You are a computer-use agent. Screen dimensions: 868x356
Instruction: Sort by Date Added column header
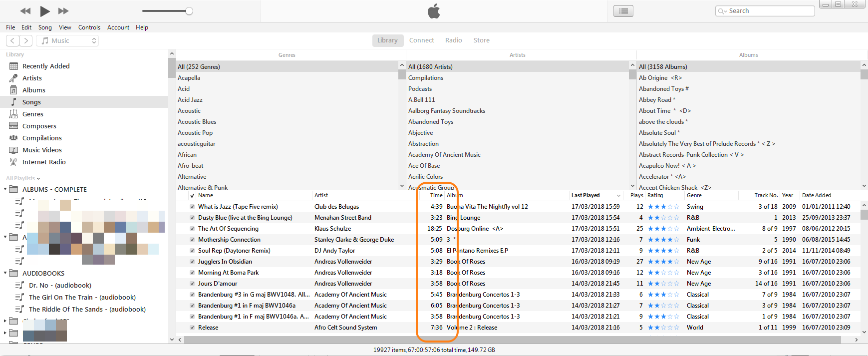pyautogui.click(x=817, y=195)
